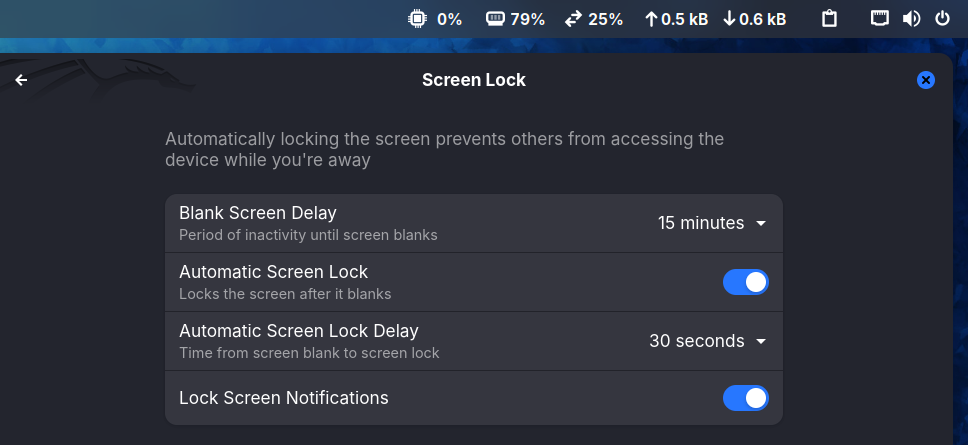Open the power menu icon
The width and height of the screenshot is (968, 445).
click(x=942, y=18)
